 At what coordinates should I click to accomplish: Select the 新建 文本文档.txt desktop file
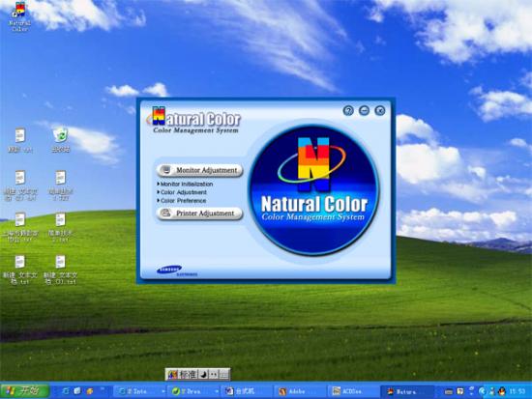[20, 270]
